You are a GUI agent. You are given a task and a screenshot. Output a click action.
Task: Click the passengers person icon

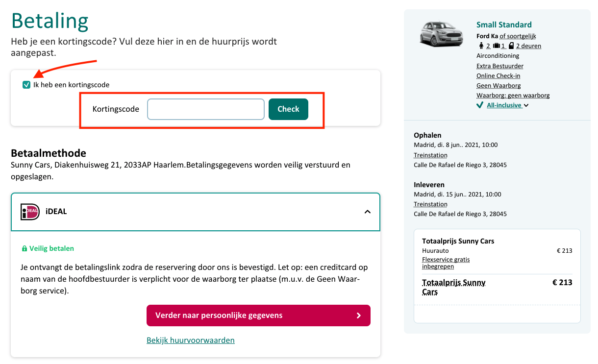point(481,46)
